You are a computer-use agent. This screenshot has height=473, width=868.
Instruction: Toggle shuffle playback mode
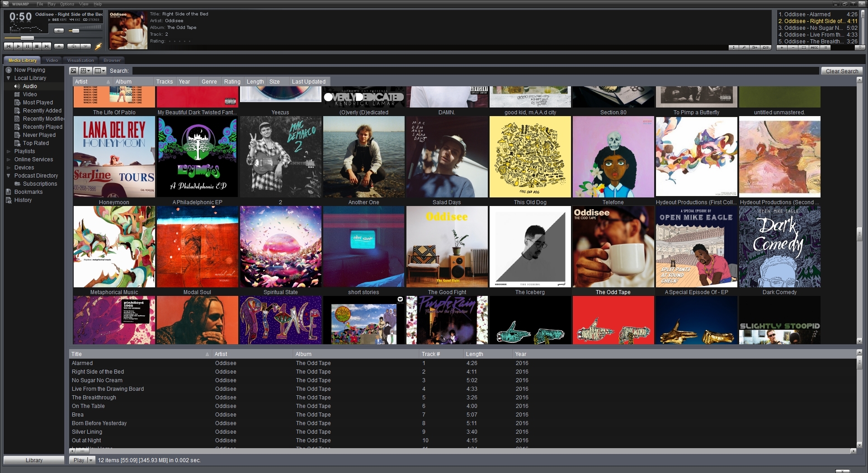[73, 46]
